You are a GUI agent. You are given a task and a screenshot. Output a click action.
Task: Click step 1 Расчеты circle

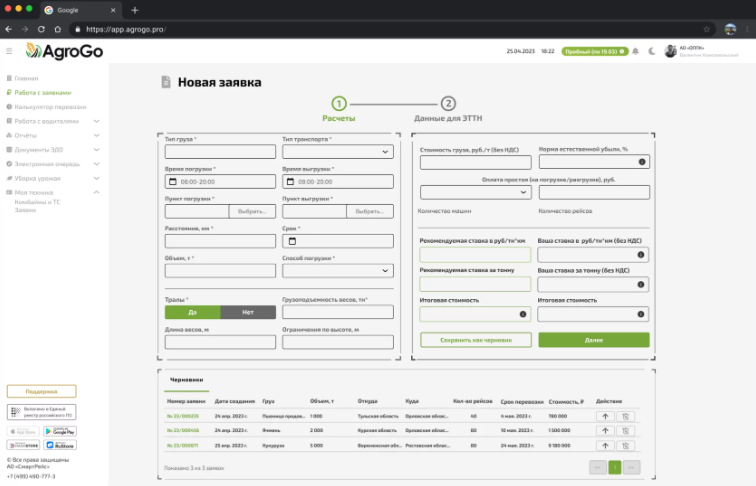339,104
